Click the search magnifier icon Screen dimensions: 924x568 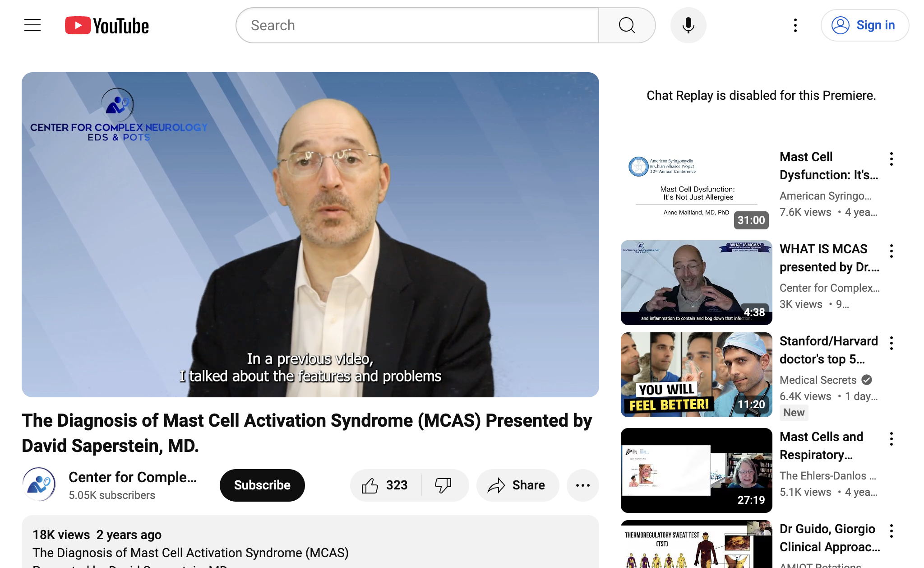(627, 25)
